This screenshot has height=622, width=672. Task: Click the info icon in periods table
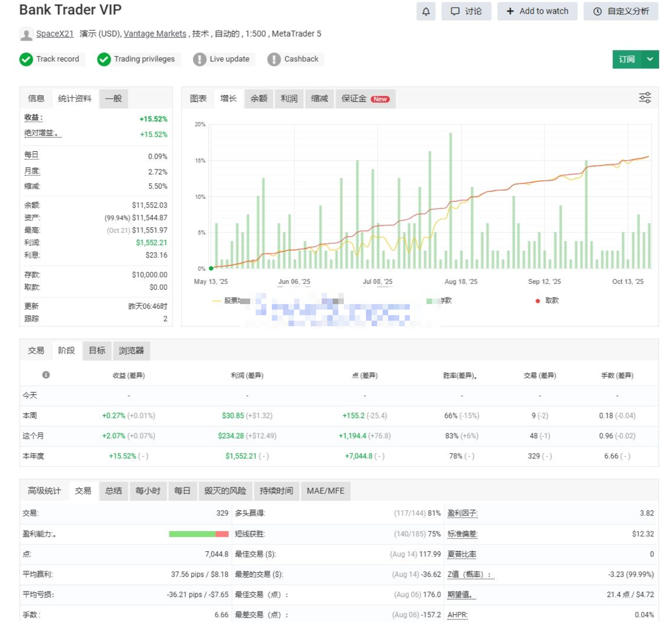[46, 375]
